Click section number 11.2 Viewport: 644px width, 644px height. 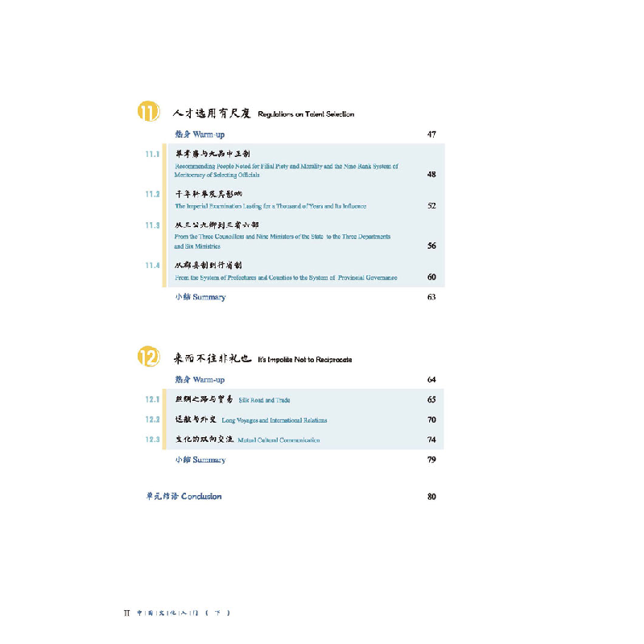click(x=152, y=194)
